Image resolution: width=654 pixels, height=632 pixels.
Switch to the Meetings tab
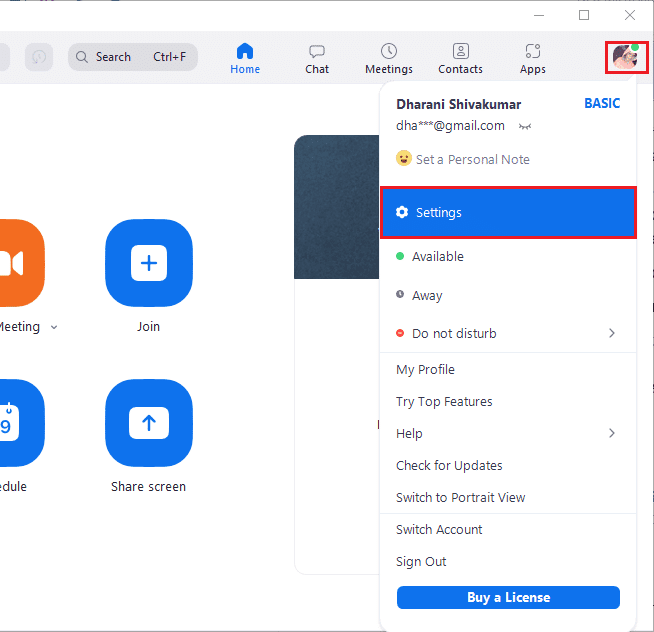click(389, 59)
